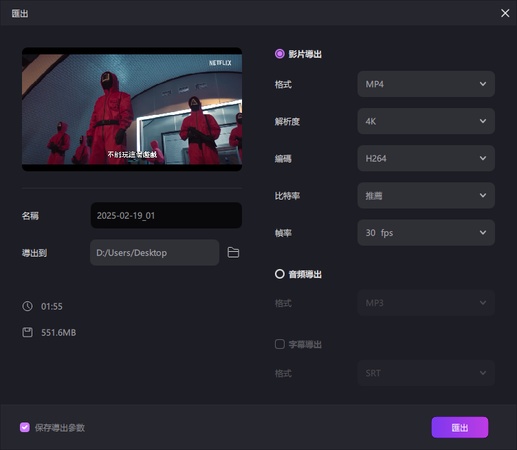Select the 音頻導出 radio button
Image resolution: width=517 pixels, height=450 pixels.
coord(279,274)
